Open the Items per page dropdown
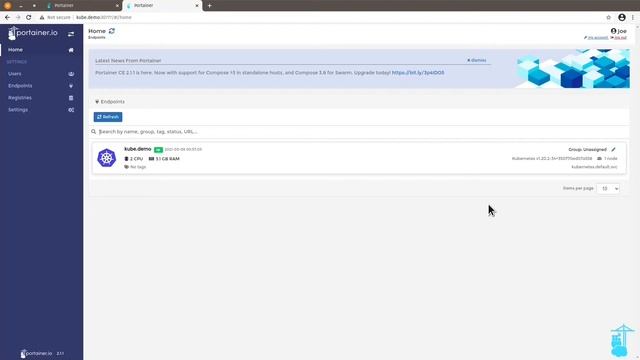The width and height of the screenshot is (640, 360). pos(608,189)
